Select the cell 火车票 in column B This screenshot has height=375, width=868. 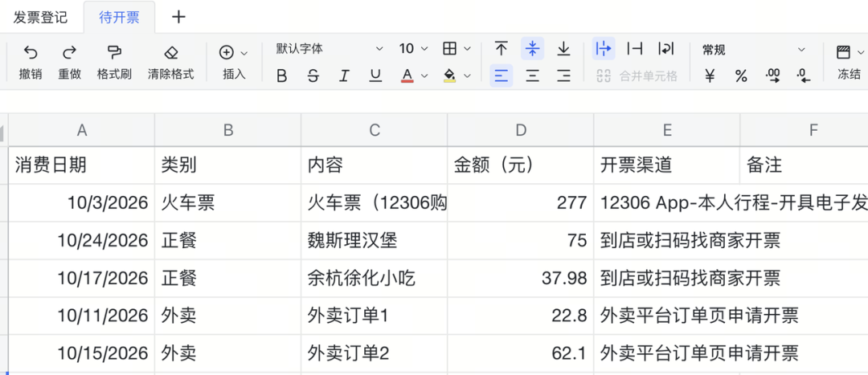tap(228, 203)
